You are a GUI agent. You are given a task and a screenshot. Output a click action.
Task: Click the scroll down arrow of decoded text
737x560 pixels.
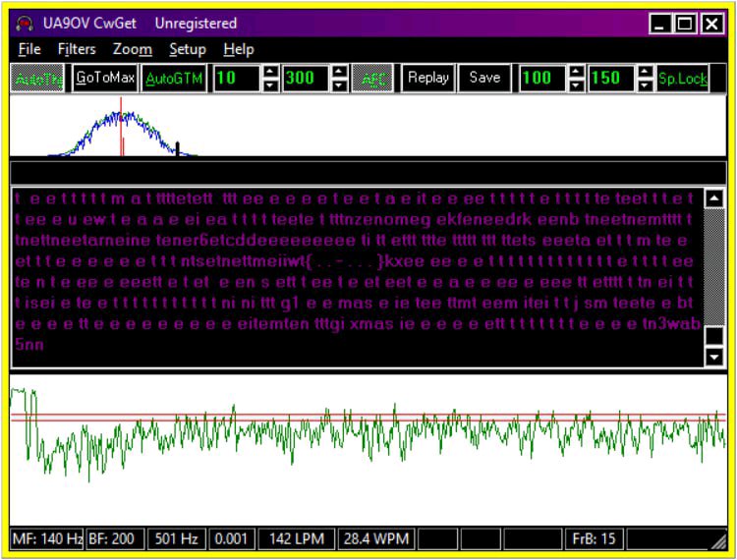pos(714,357)
